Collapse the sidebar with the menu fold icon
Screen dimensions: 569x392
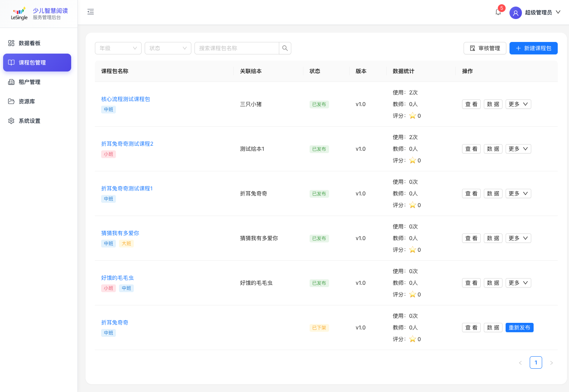[91, 12]
